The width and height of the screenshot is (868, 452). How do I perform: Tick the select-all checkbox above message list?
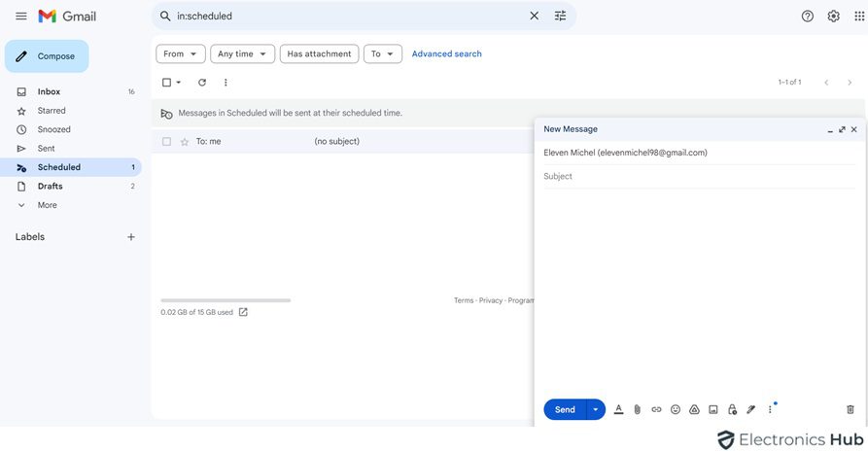click(166, 82)
